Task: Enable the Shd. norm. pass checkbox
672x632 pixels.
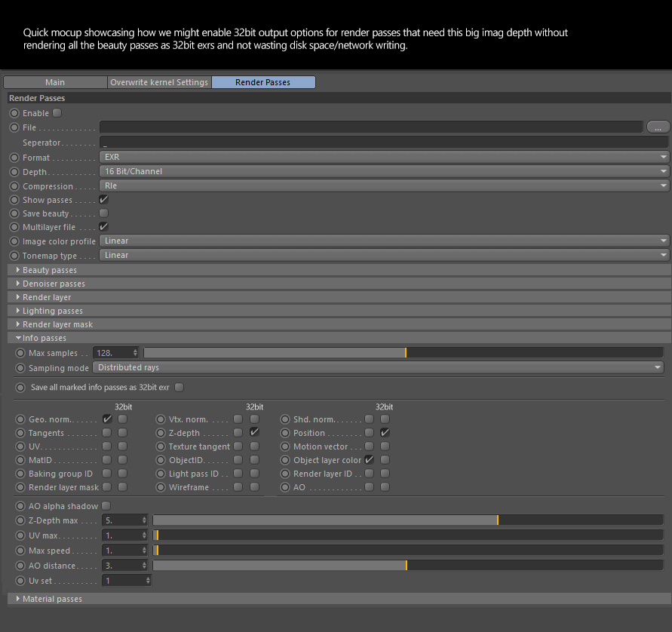Action: [x=369, y=419]
